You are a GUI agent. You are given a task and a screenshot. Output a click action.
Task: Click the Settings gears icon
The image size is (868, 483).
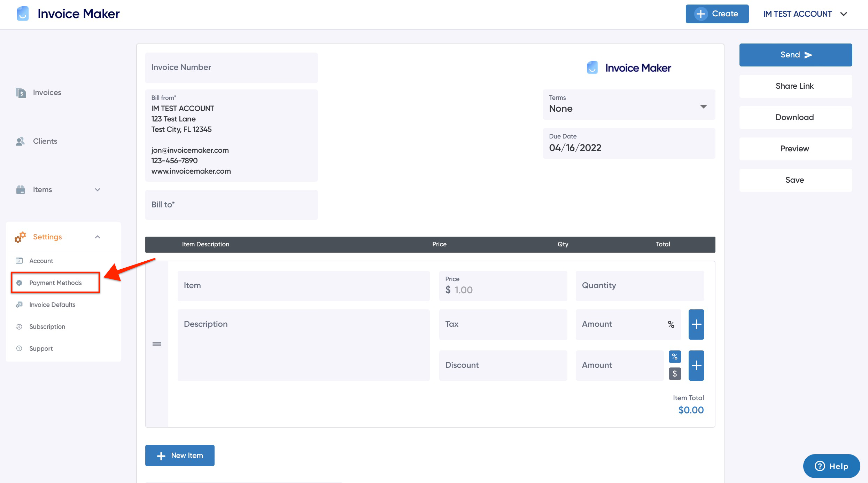(x=20, y=237)
